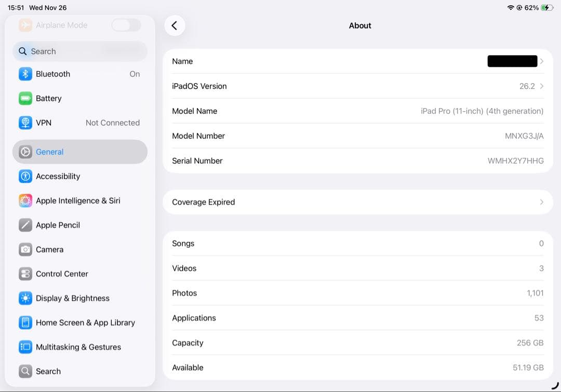Select the Accessibility icon in sidebar
This screenshot has height=392, width=561.
pyautogui.click(x=25, y=176)
